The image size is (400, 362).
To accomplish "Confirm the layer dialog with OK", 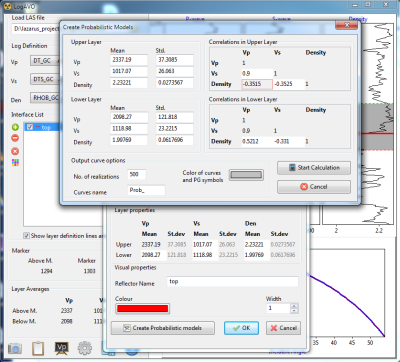I will (x=241, y=328).
